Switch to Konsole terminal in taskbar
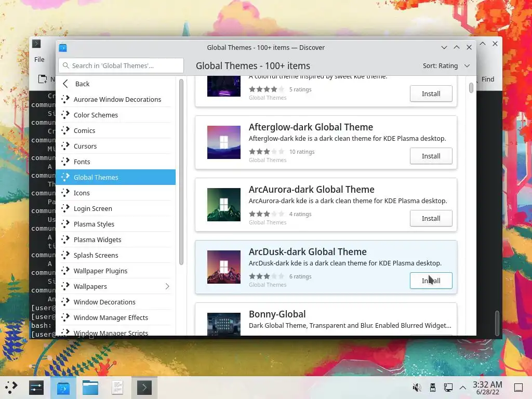Image resolution: width=532 pixels, height=399 pixels. (144, 388)
